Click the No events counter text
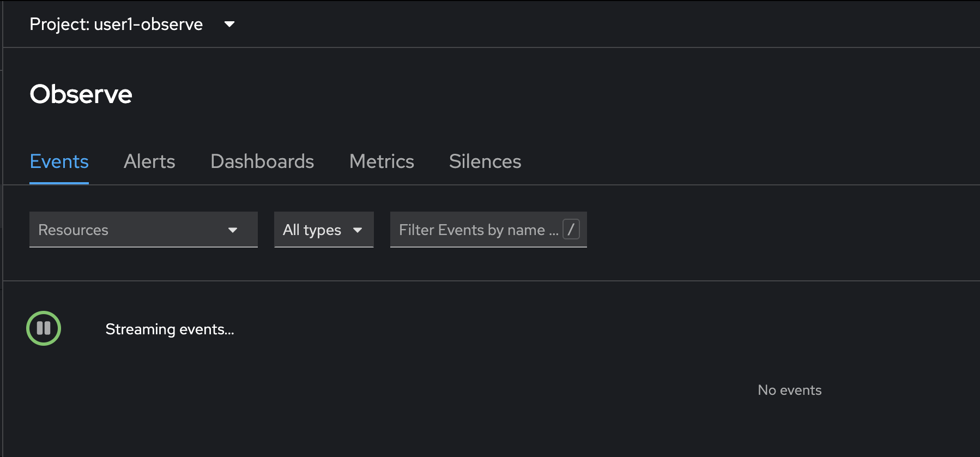The width and height of the screenshot is (980, 457). pos(789,390)
